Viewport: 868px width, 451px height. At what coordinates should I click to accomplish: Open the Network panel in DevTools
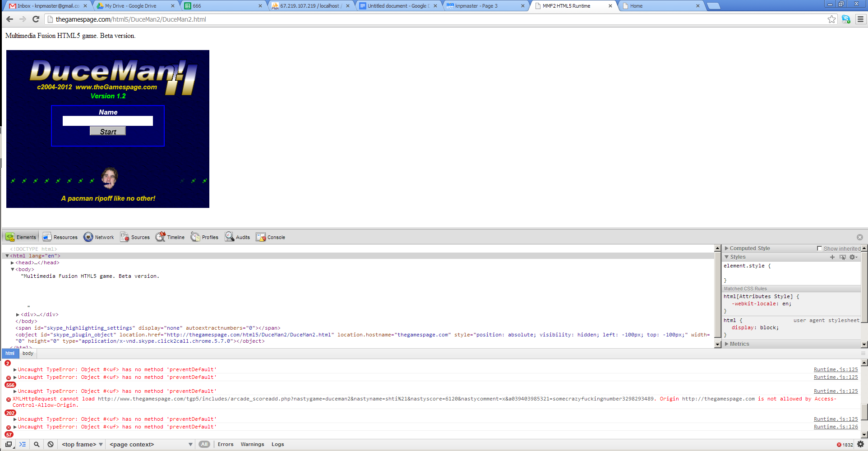coord(99,237)
